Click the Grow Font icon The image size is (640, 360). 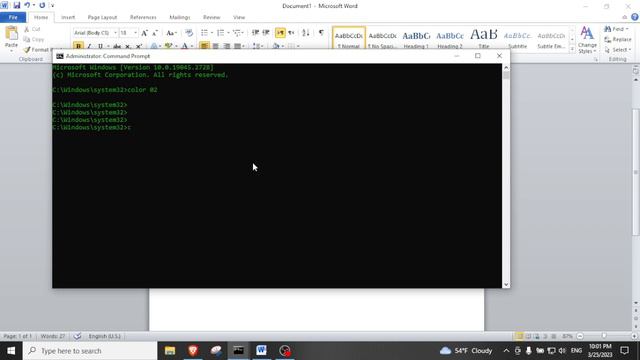[144, 33]
